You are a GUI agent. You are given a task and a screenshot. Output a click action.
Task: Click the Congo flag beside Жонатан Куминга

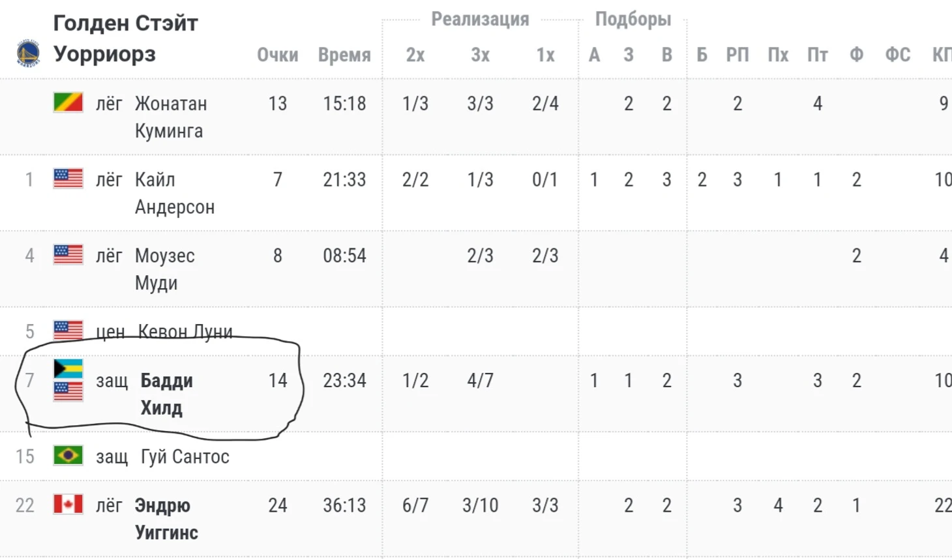pyautogui.click(x=68, y=102)
